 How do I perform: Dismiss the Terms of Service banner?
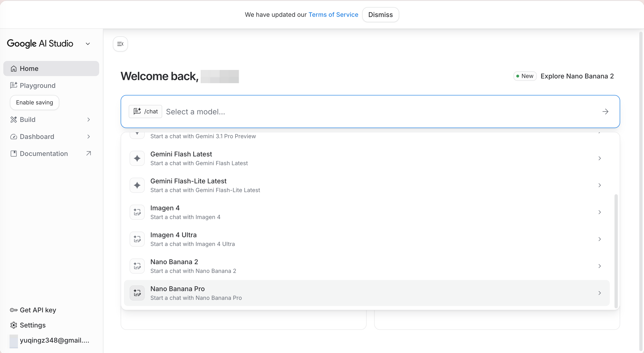tap(380, 14)
